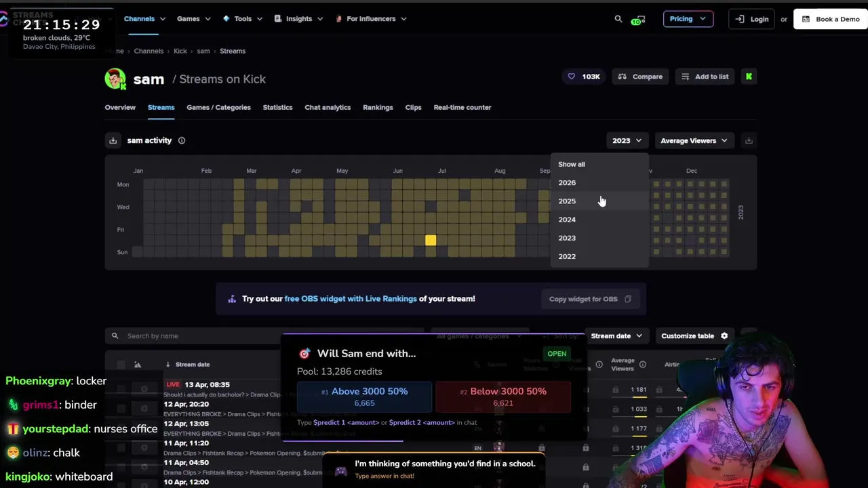868x488 pixels.
Task: Click the Kick platform logo button
Action: pos(749,77)
